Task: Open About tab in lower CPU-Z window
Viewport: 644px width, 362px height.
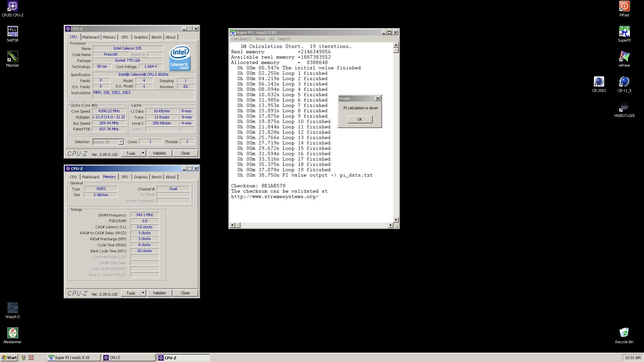Action: 170,177
